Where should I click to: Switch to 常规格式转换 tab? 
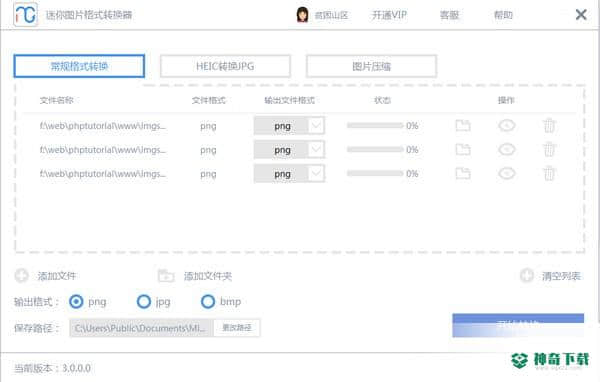click(x=79, y=66)
